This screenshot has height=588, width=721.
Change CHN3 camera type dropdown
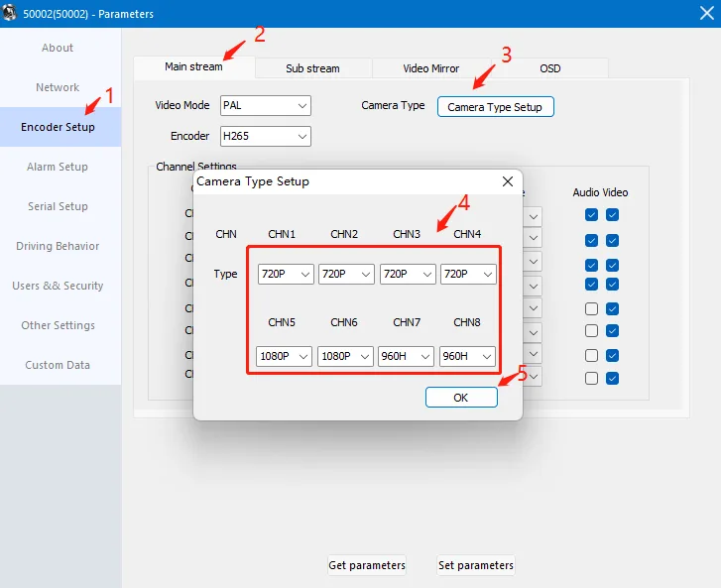coord(408,274)
